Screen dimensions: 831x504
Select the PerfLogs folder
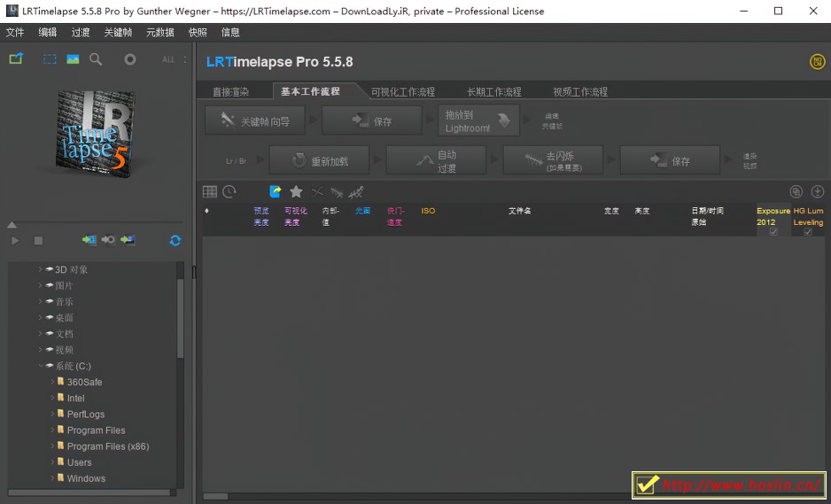pos(85,414)
